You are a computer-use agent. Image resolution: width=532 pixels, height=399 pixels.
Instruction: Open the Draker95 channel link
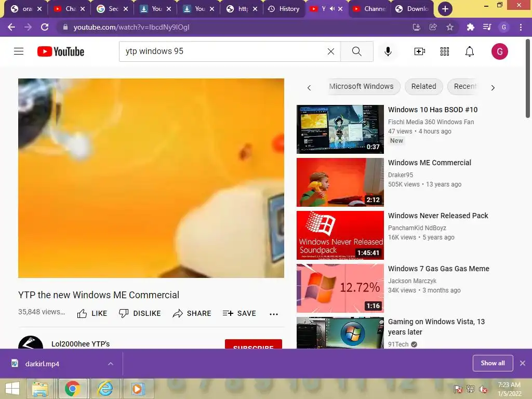(x=401, y=175)
